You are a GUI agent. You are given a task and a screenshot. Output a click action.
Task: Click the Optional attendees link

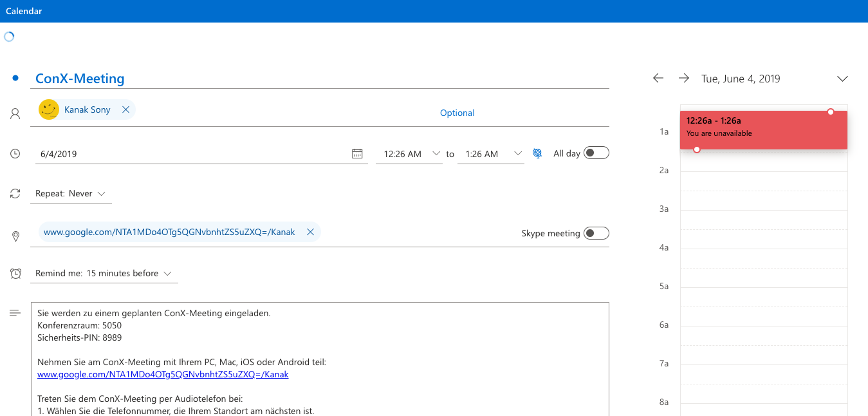(457, 113)
